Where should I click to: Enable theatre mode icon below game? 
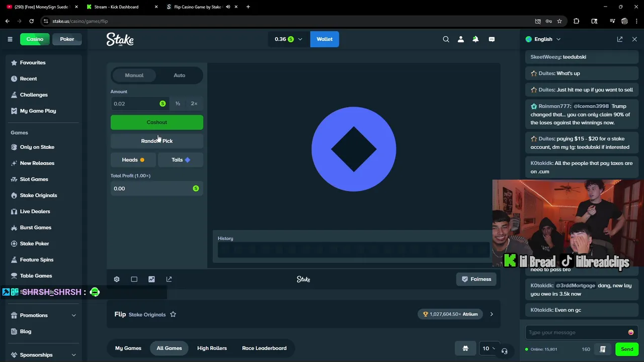point(134,279)
